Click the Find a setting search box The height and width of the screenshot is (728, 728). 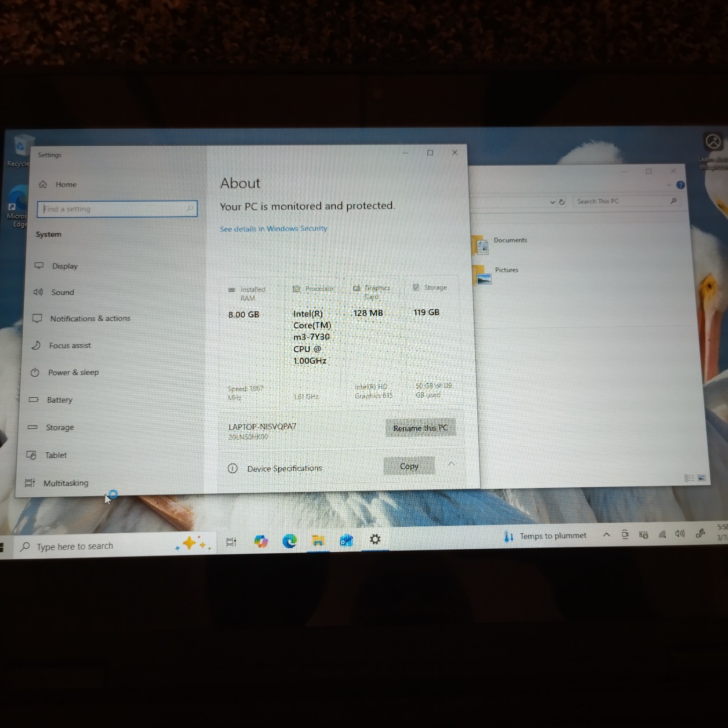coord(117,209)
